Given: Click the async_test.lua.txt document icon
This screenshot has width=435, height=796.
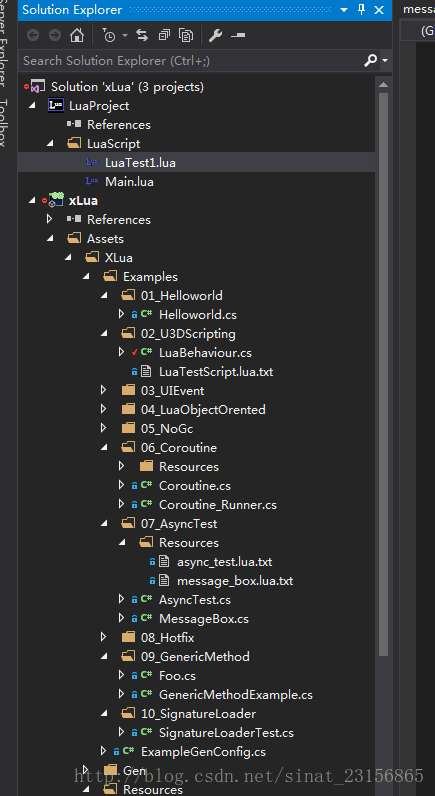Looking at the screenshot, I should pos(164,562).
